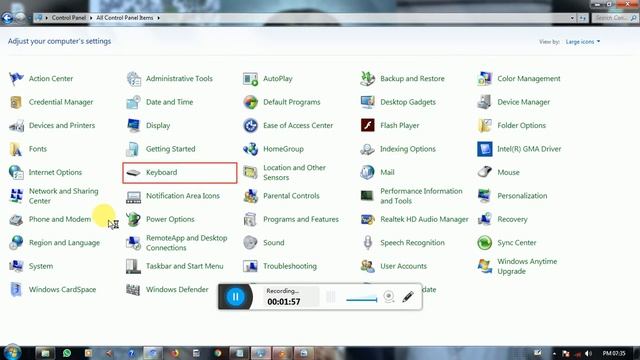Open Device Manager icon
This screenshot has width=640, height=360.
[x=484, y=102]
